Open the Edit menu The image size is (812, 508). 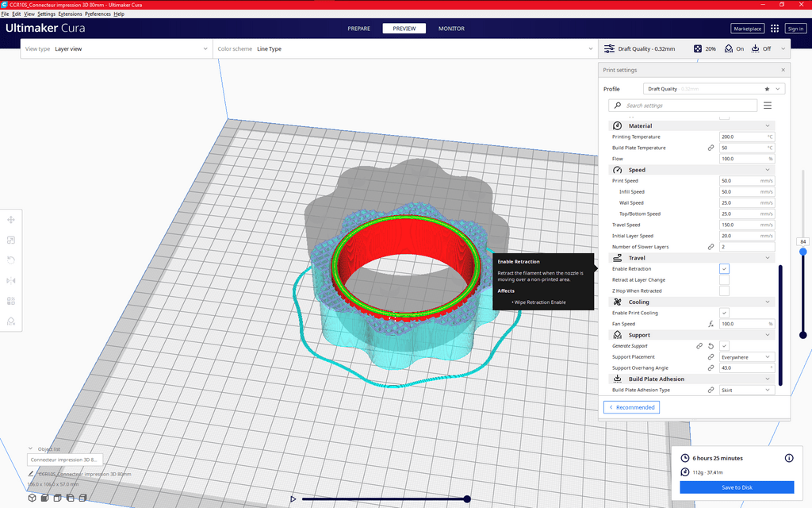point(17,14)
